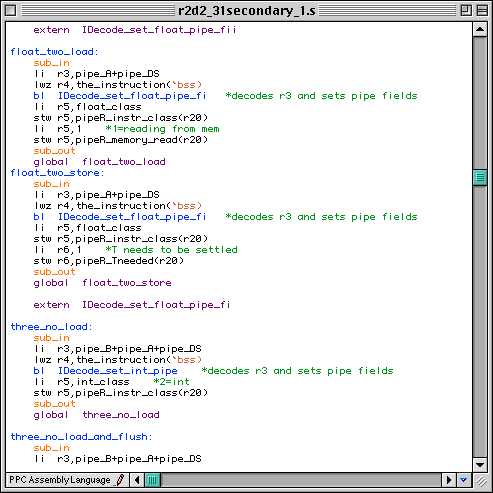The height and width of the screenshot is (493, 493).
Task: Click the float_two_store: label line
Action: click(57, 173)
